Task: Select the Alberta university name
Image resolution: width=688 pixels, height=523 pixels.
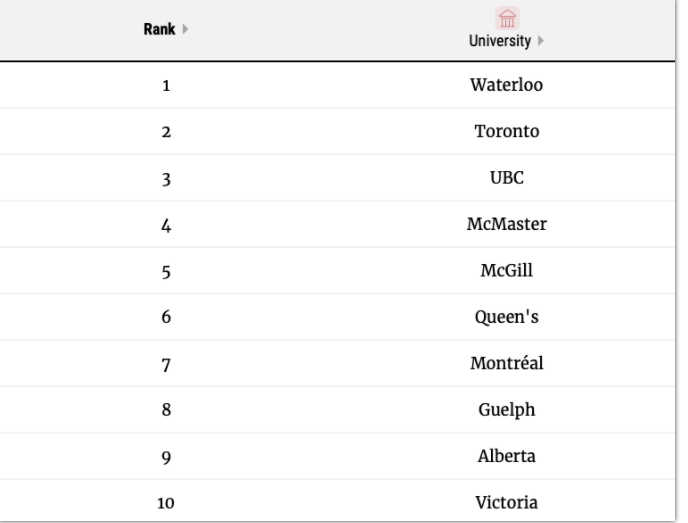Action: [506, 456]
